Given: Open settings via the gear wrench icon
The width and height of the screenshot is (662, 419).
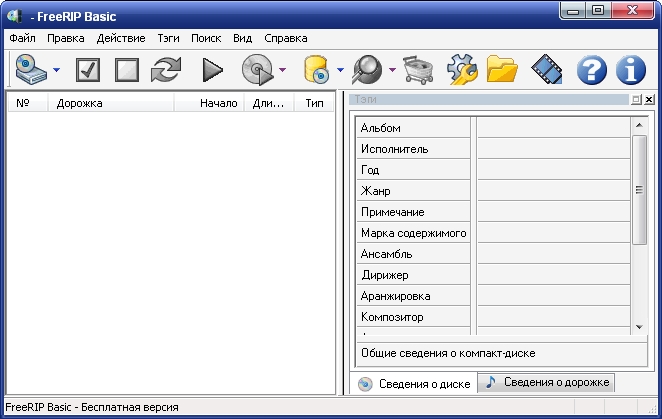Looking at the screenshot, I should (461, 70).
